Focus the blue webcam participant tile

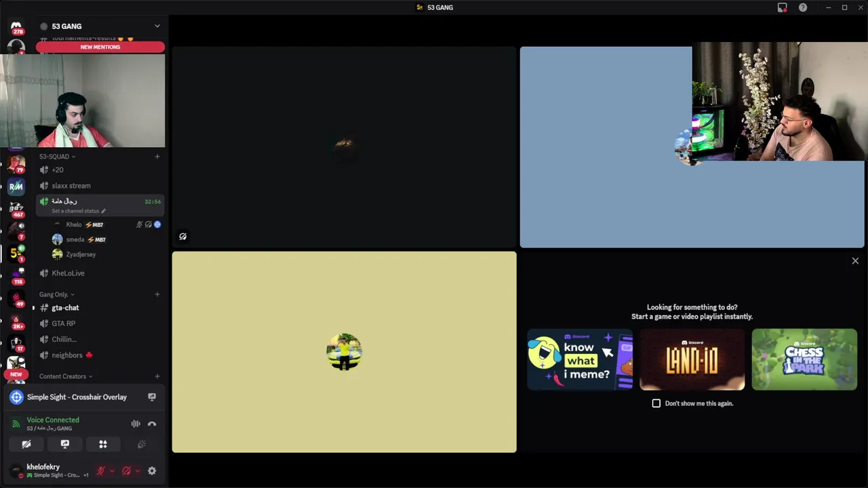(x=692, y=146)
